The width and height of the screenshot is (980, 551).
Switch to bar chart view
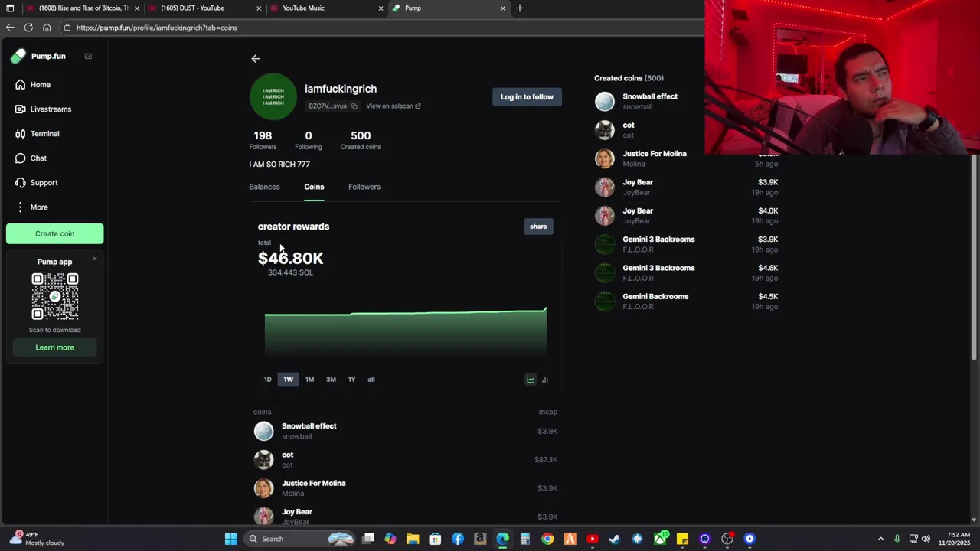tap(545, 380)
